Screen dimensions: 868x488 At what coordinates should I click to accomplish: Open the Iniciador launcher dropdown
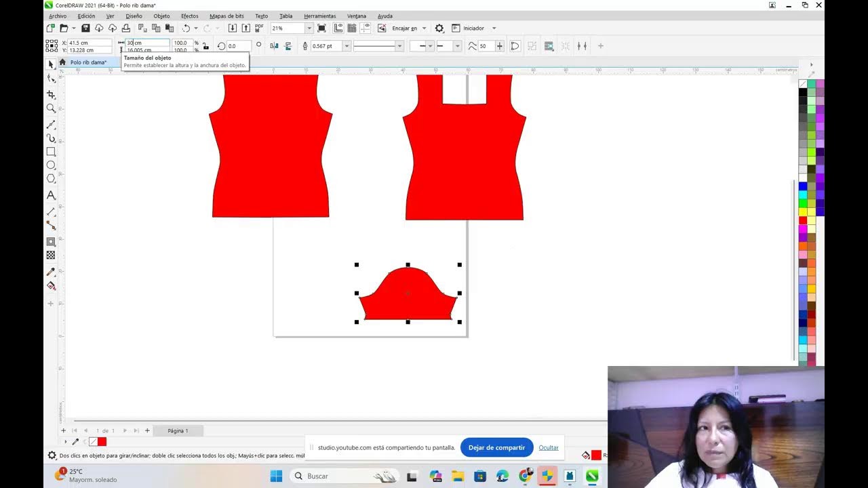coord(494,28)
